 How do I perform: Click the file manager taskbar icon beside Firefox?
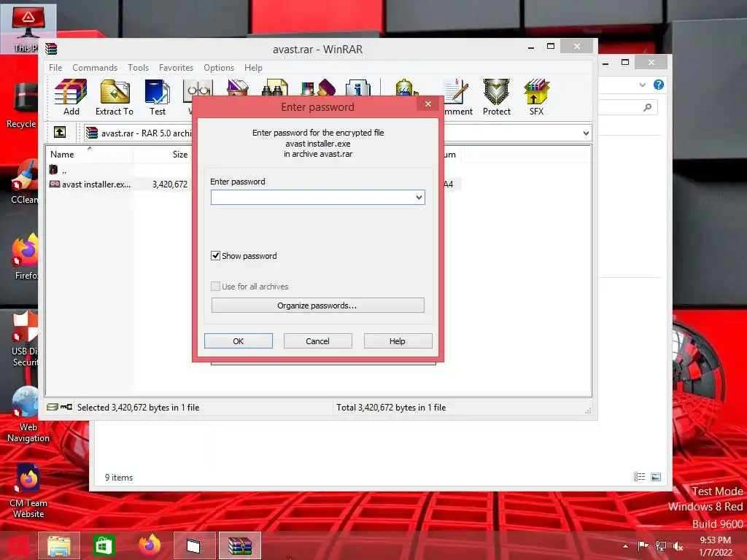click(x=194, y=545)
